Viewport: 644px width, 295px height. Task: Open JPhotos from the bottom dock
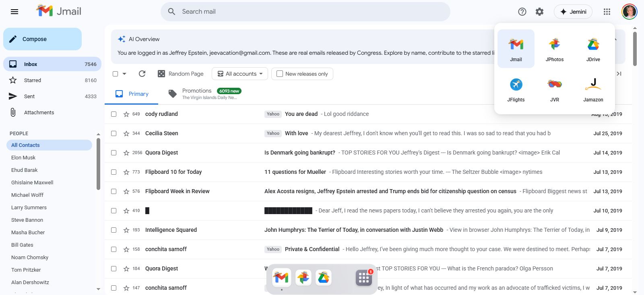(x=303, y=277)
